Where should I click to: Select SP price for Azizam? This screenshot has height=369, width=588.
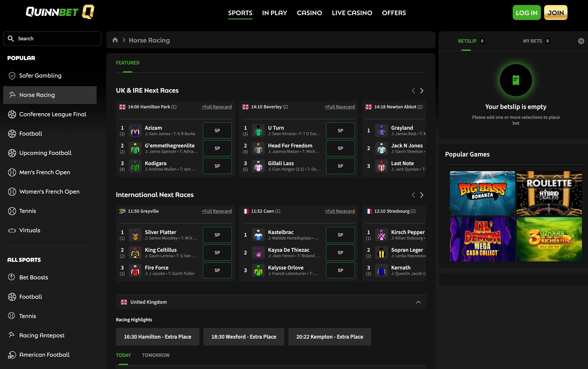(x=217, y=131)
